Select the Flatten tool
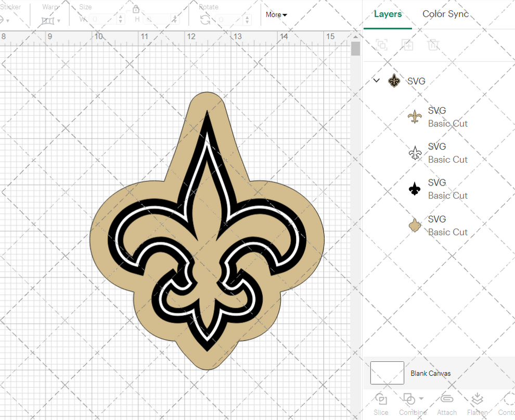This screenshot has width=515, height=420. [x=477, y=399]
